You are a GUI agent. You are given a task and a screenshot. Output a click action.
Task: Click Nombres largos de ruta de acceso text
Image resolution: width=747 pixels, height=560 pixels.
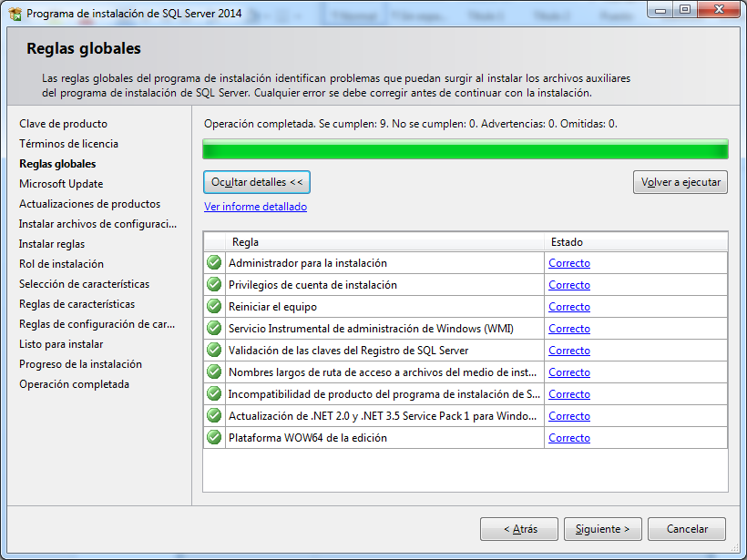(x=383, y=372)
